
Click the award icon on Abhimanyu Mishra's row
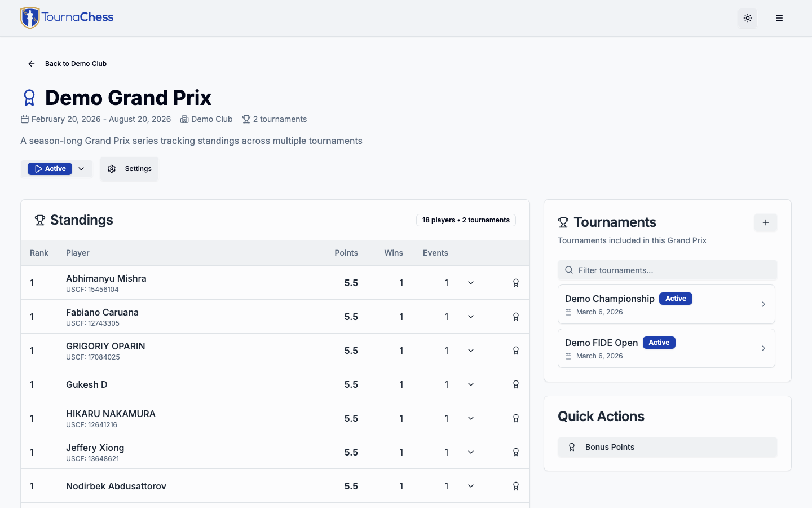[x=515, y=282]
